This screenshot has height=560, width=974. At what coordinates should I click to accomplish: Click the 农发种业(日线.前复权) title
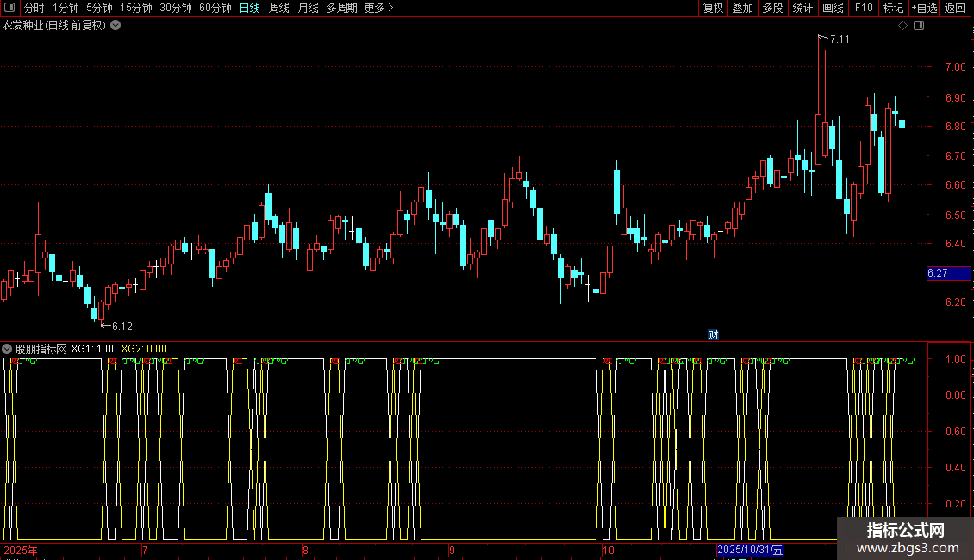[54, 26]
